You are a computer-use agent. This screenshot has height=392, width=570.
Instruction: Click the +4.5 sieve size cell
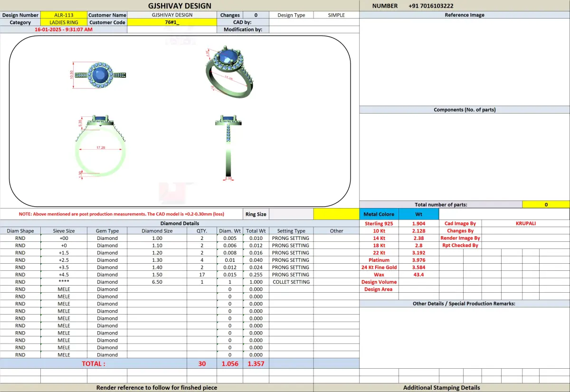[64, 275]
